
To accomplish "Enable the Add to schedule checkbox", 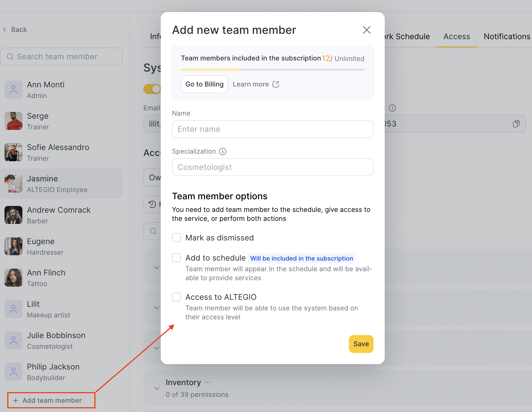I will 176,258.
